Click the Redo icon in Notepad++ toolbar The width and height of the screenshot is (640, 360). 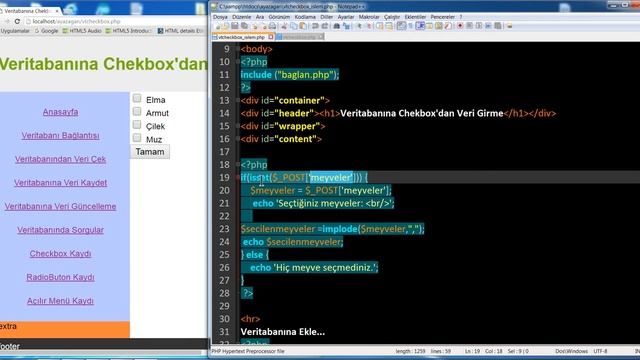[x=324, y=26]
